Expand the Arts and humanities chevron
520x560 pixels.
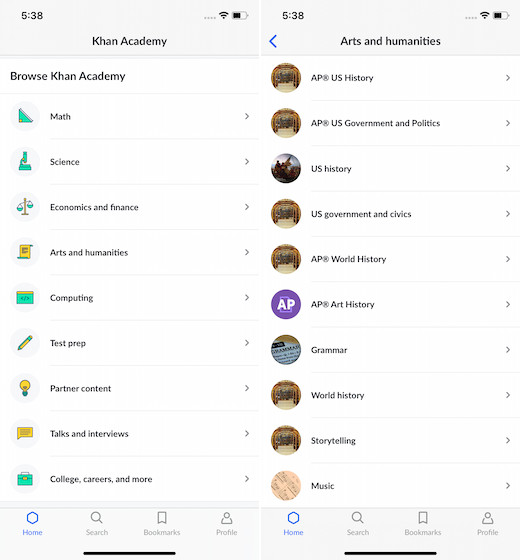click(247, 252)
